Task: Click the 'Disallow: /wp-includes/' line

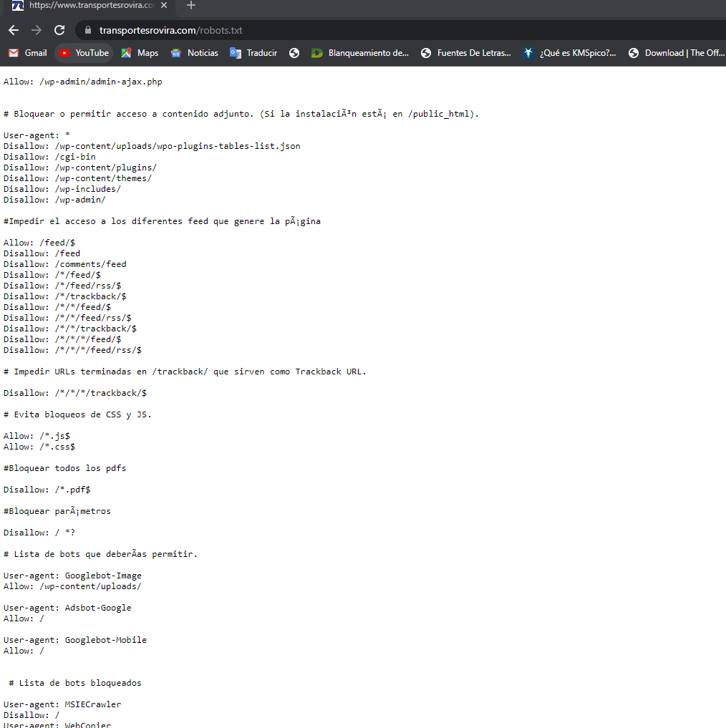Action: [x=62, y=189]
